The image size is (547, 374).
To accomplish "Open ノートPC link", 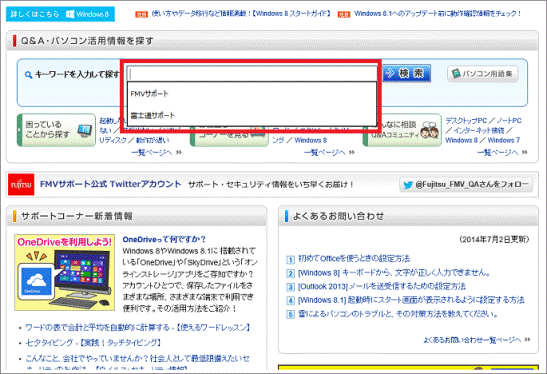I will (509, 121).
